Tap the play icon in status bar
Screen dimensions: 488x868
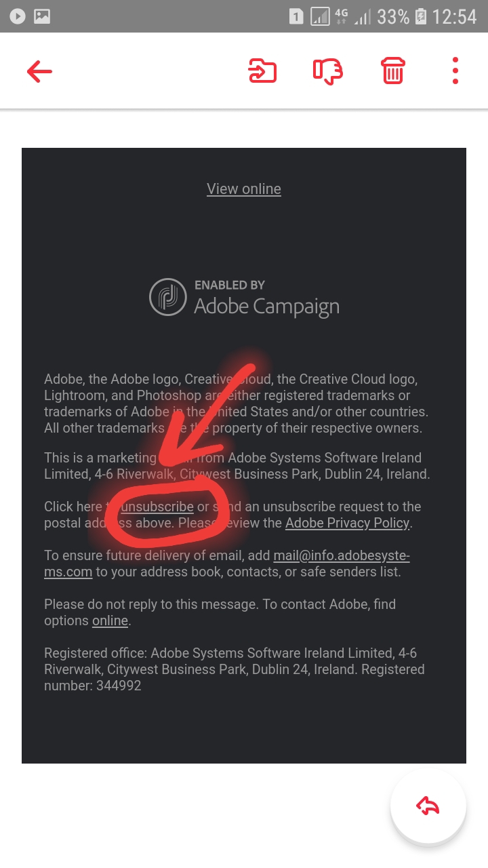[x=18, y=16]
